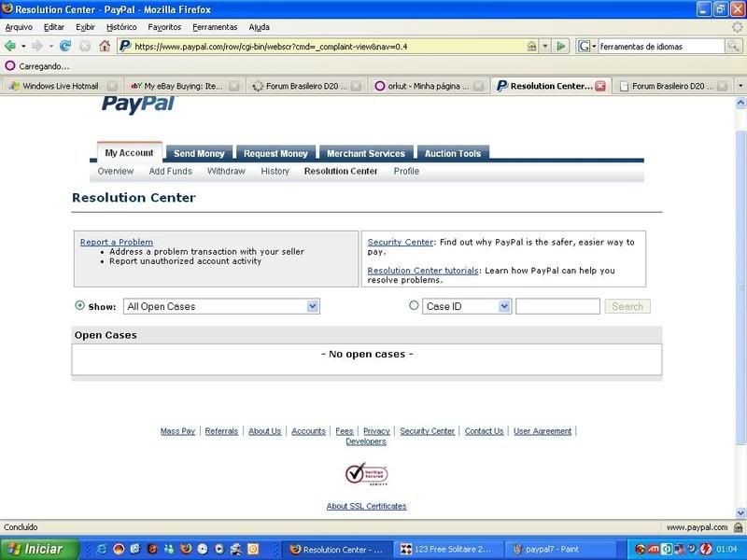
Task: Click the padlock icon in the address bar
Action: [x=531, y=46]
